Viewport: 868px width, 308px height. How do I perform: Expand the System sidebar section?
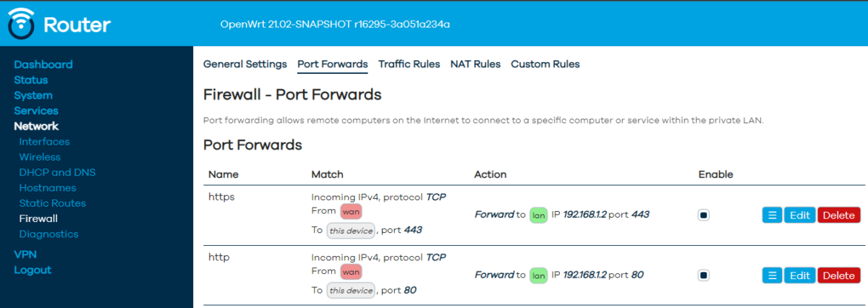33,95
